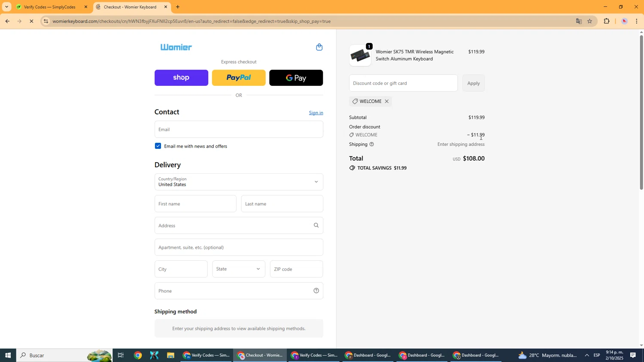
Task: Open the taskbar clock and date
Action: (x=614, y=356)
